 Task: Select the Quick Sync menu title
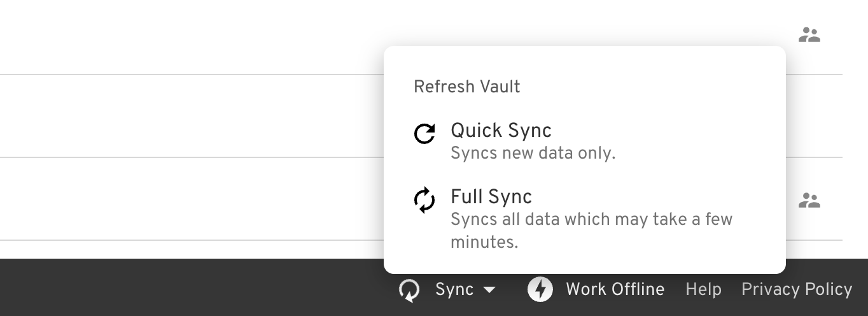point(501,131)
